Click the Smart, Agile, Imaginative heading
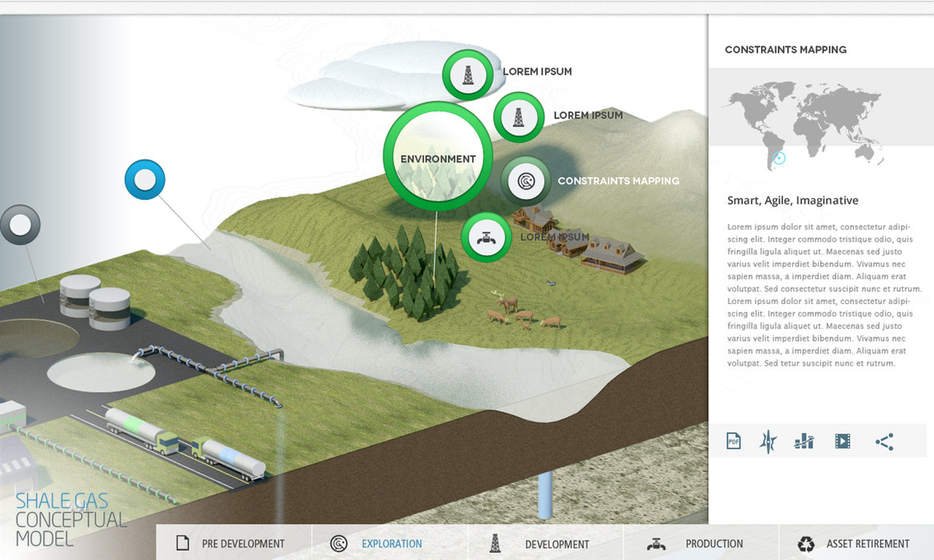934x560 pixels. click(792, 201)
